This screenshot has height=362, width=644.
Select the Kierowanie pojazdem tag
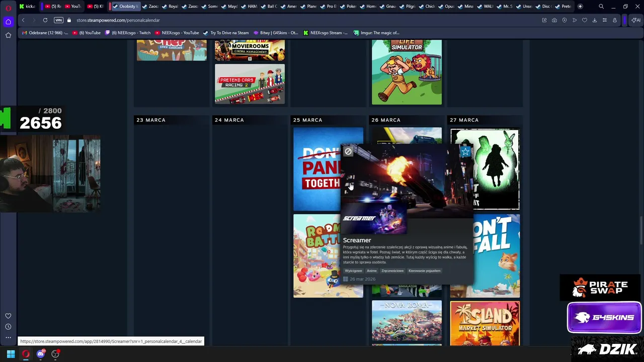(x=424, y=270)
